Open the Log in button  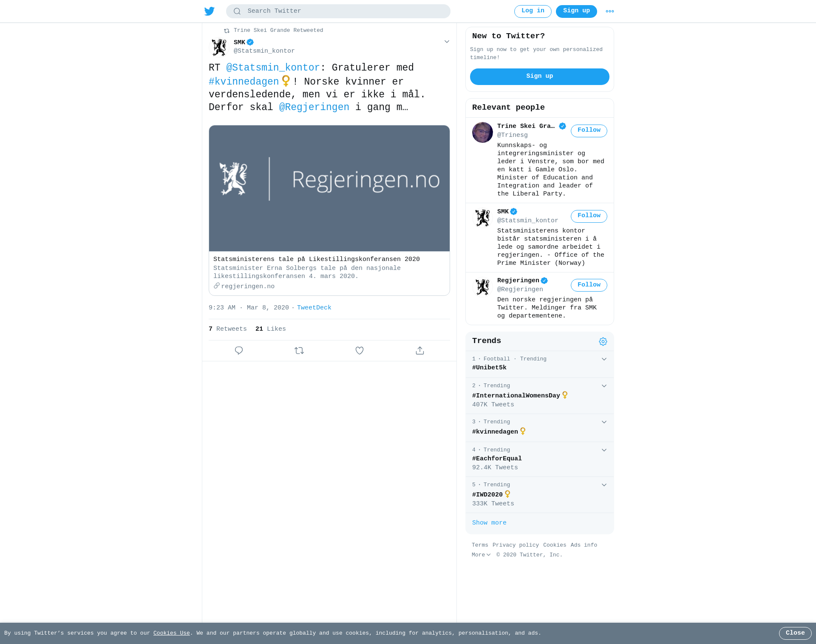(x=533, y=11)
